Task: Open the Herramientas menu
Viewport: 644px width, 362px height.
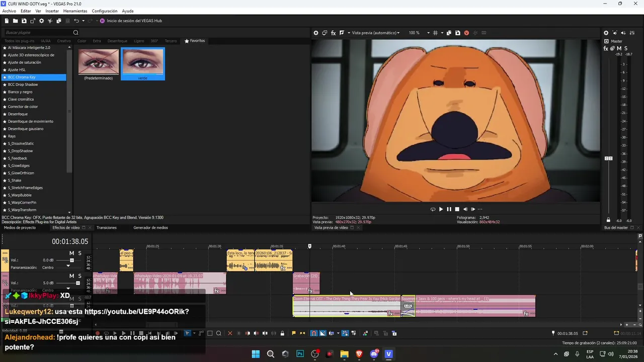Action: pyautogui.click(x=75, y=11)
